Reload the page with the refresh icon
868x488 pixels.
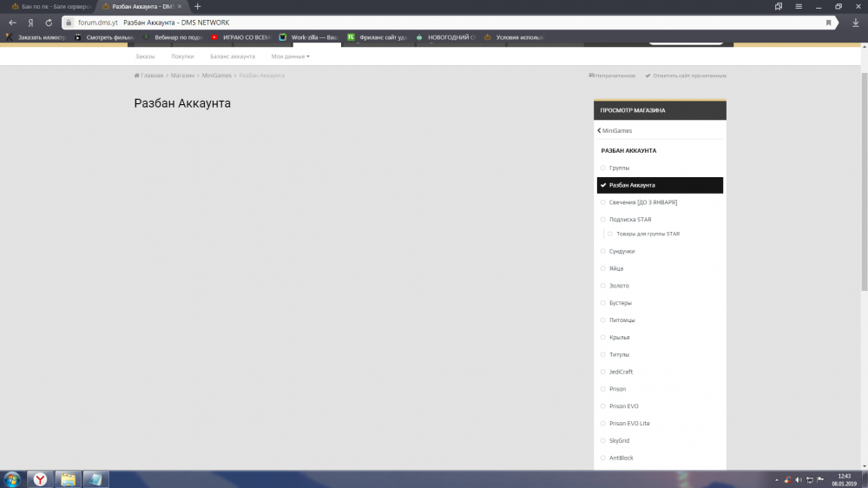[48, 23]
